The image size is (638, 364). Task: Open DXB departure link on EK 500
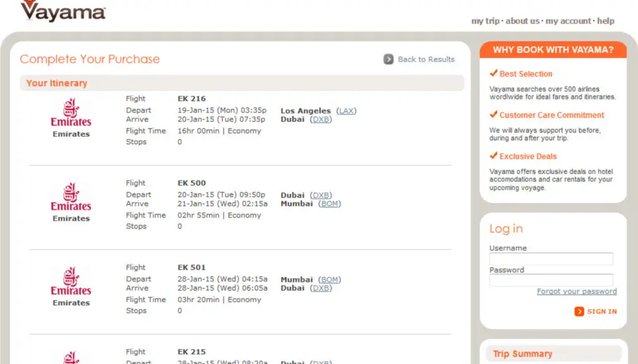(321, 195)
